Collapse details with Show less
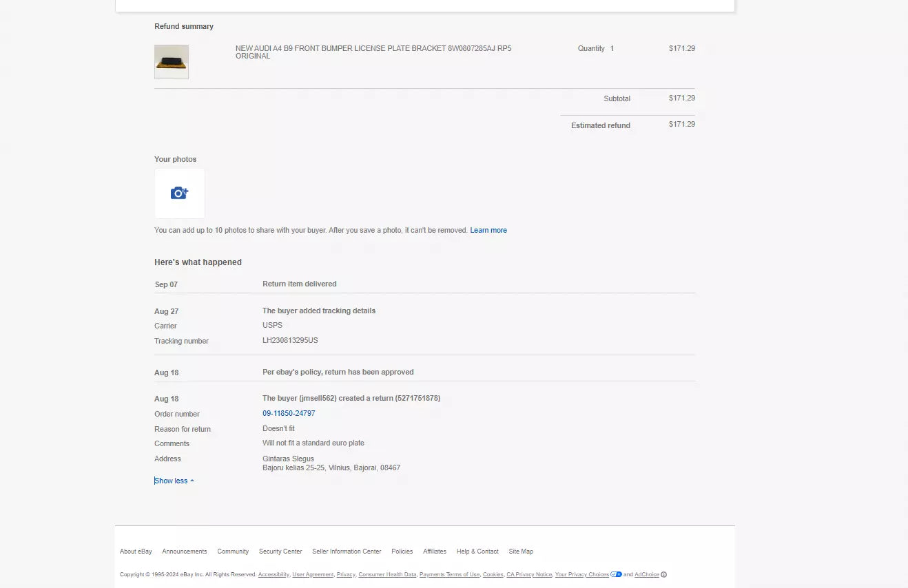Screen dimensions: 908x588 tap(174, 481)
